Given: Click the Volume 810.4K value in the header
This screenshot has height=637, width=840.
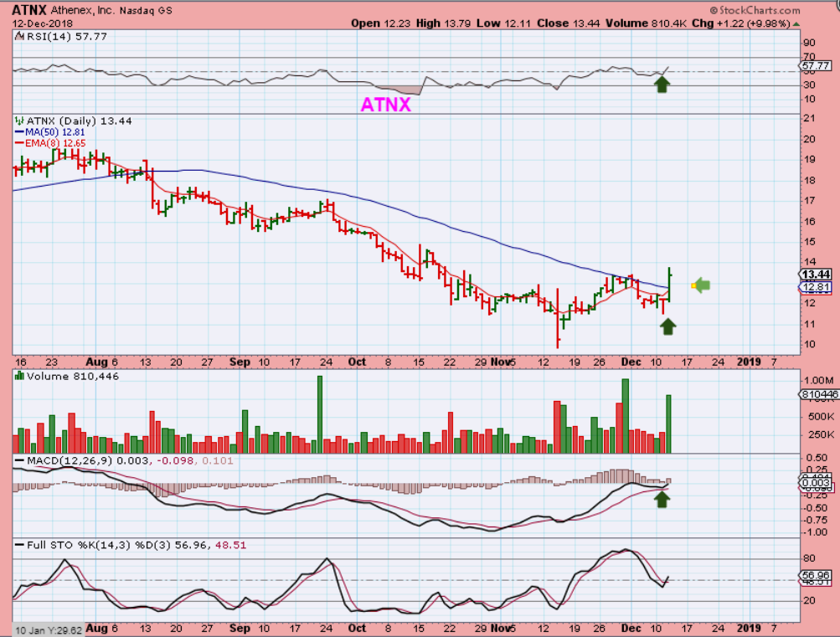Looking at the screenshot, I should (x=646, y=23).
